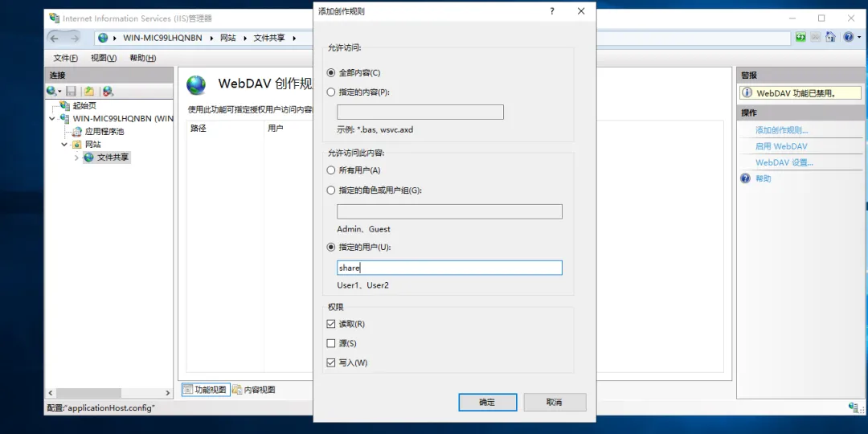
Task: Open the 帮助(H) menu
Action: tap(142, 58)
